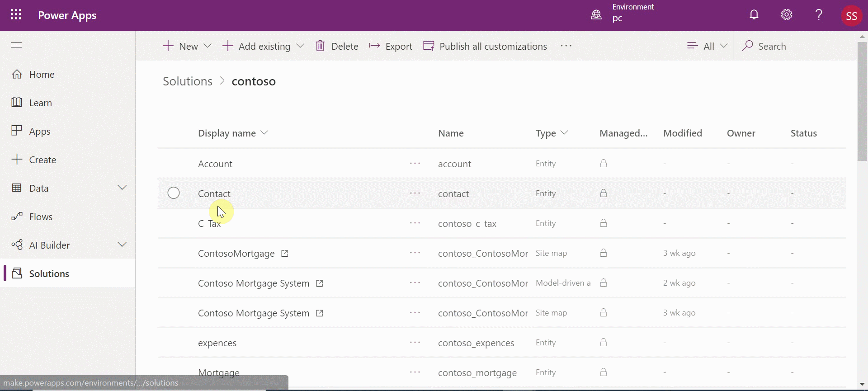Click the 'contoso_expences' name cell

click(x=476, y=343)
